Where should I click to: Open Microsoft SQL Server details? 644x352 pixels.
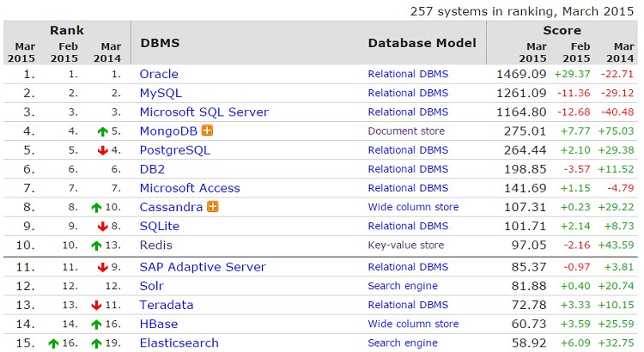(204, 112)
